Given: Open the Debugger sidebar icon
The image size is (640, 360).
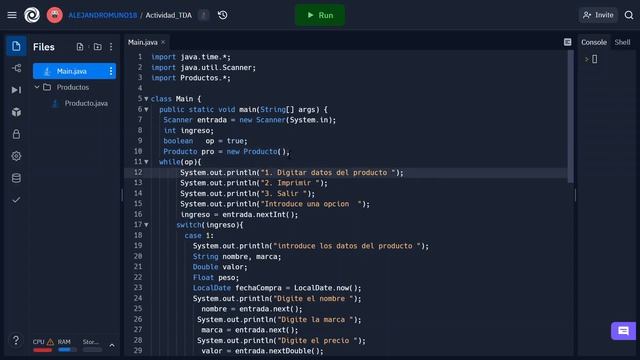Looking at the screenshot, I should coord(16,90).
